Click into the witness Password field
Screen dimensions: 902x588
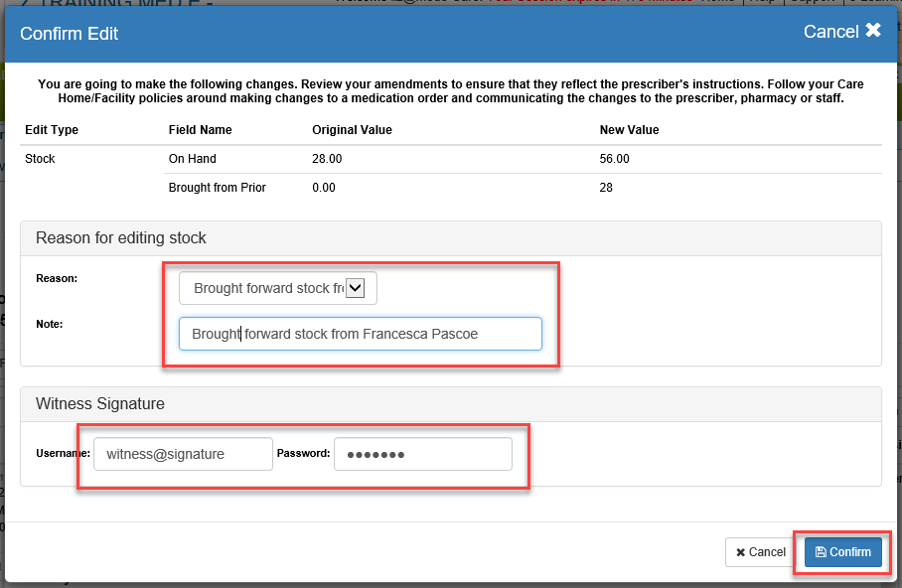(422, 454)
